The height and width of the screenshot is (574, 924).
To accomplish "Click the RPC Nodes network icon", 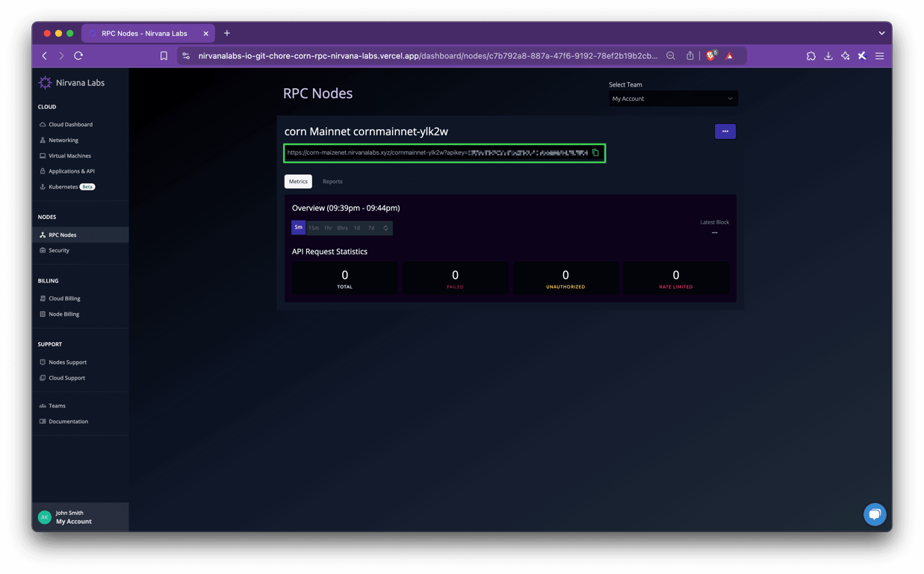I will tap(43, 235).
